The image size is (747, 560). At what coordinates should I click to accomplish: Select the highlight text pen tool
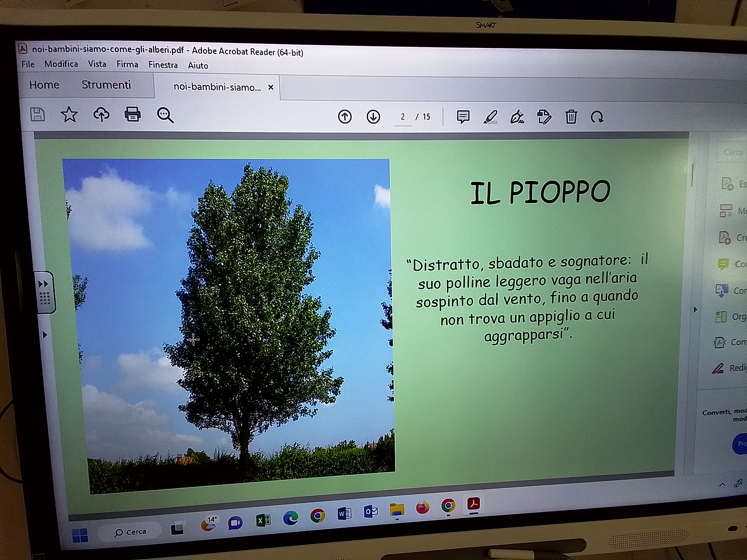490,117
